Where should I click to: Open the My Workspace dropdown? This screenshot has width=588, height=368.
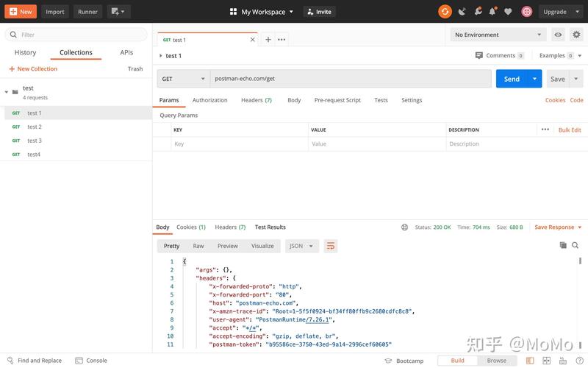[262, 12]
